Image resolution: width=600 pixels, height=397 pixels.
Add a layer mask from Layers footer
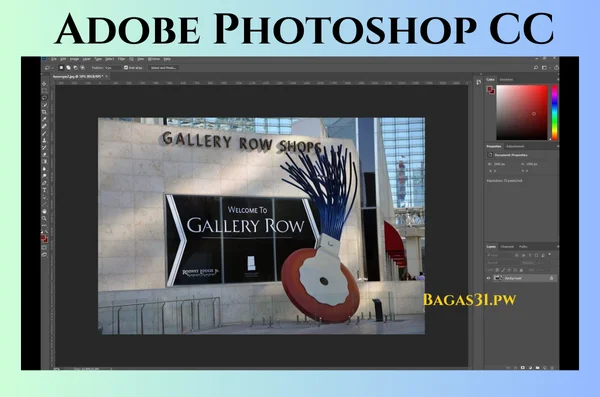[x=523, y=368]
